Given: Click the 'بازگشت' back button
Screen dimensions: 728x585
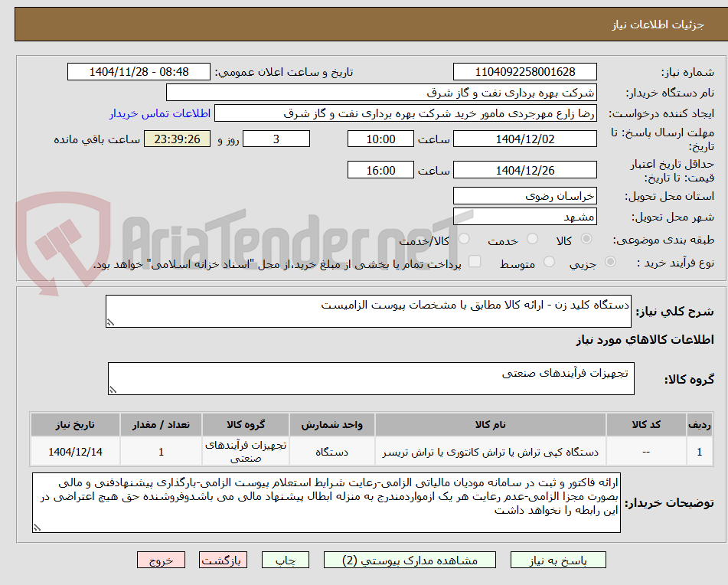Looking at the screenshot, I should point(223,560).
